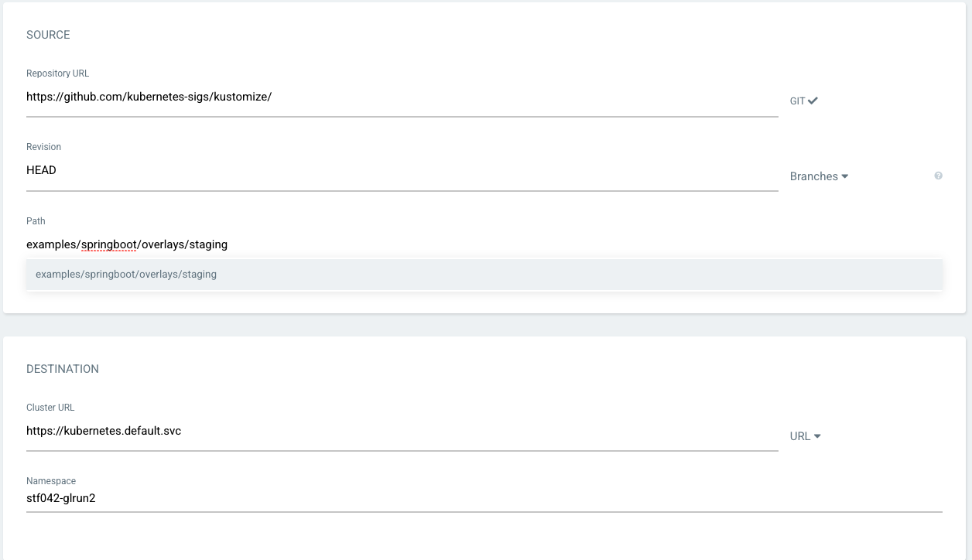Click the Cluster URL input field
This screenshot has width=972, height=560.
(x=402, y=431)
